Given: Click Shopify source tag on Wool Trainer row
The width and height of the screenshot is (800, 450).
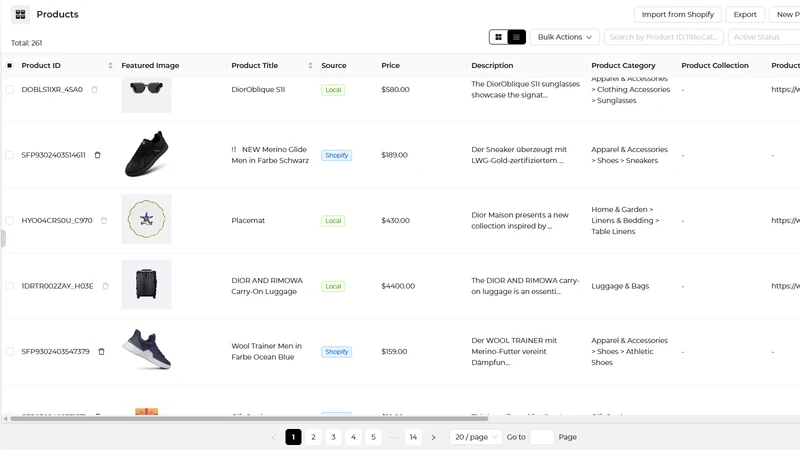Looking at the screenshot, I should 337,352.
